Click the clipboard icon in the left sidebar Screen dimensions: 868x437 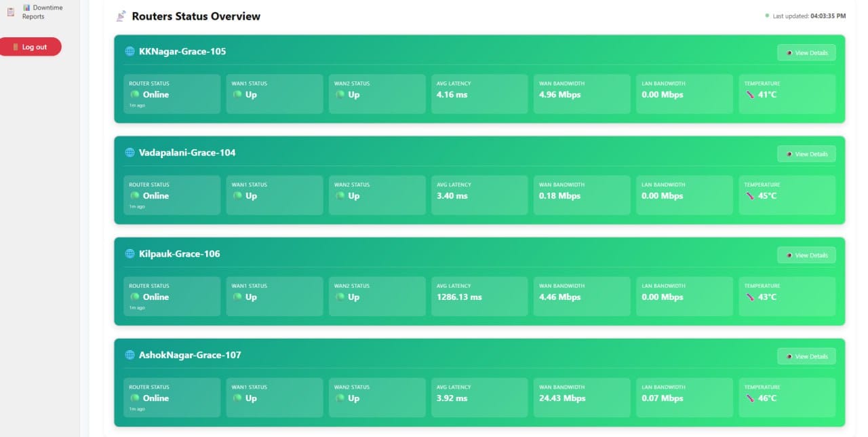point(10,12)
